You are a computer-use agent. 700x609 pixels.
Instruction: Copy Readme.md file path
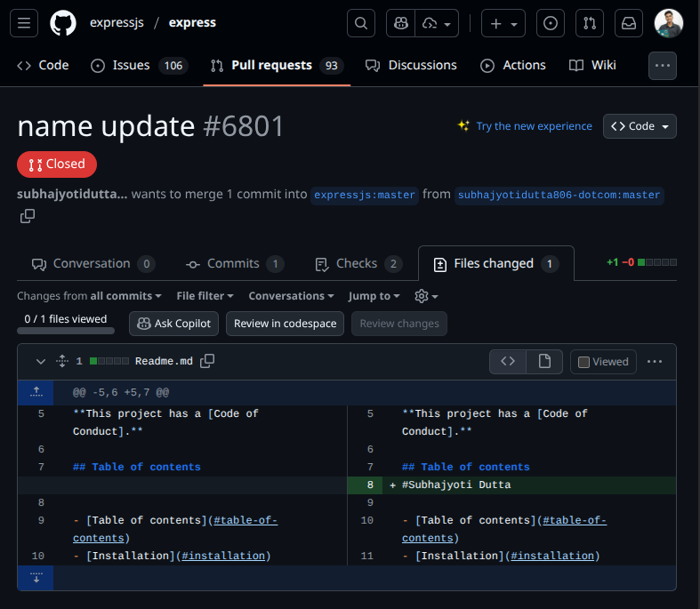coord(207,361)
